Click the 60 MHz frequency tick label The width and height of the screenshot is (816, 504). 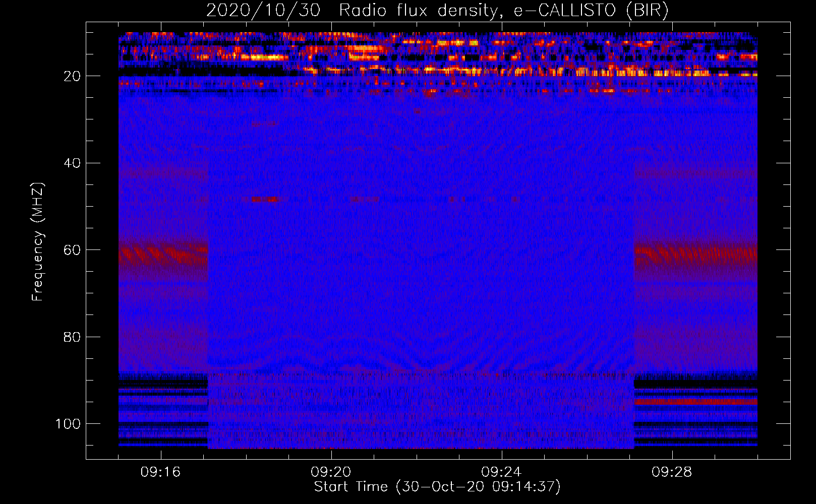click(x=73, y=250)
